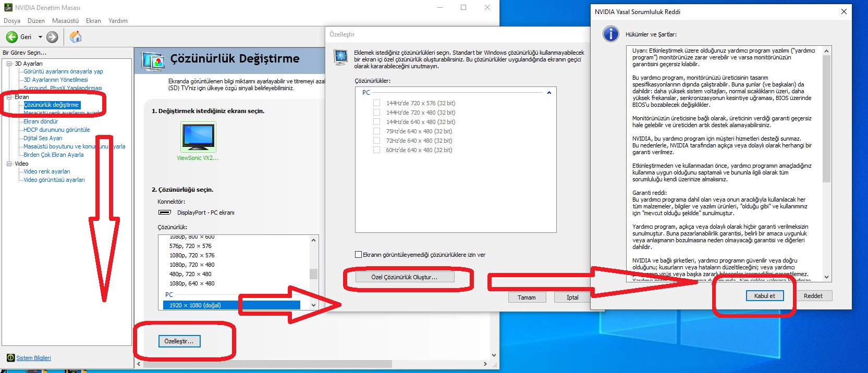
Task: Check 60Hz'de 640 x 480 (32 bit)
Action: 376,150
